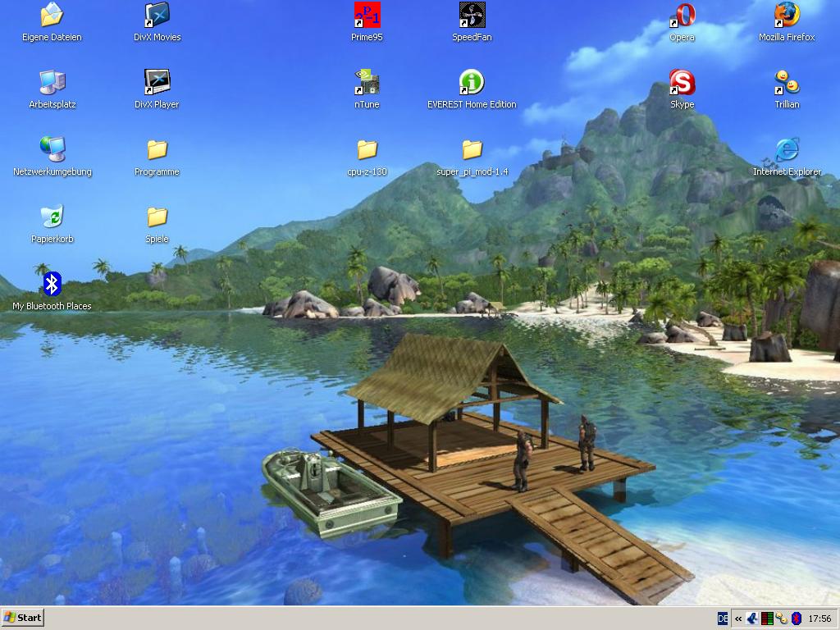Select the DivX Movies shortcut

coord(157,15)
